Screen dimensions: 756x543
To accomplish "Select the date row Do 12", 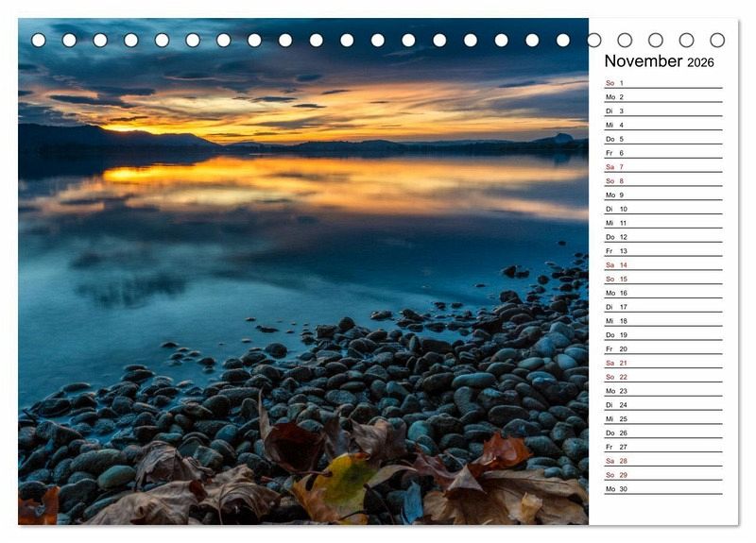I will coord(663,237).
